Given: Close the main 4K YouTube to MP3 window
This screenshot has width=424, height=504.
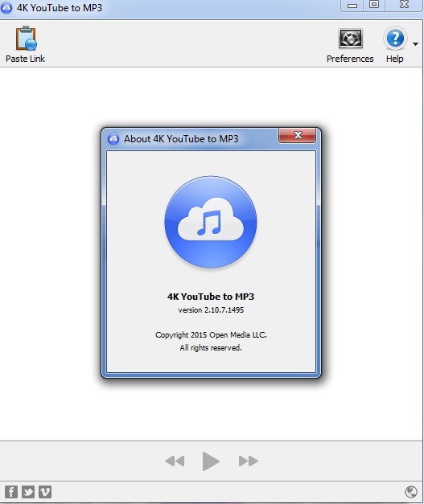Looking at the screenshot, I should (404, 5).
